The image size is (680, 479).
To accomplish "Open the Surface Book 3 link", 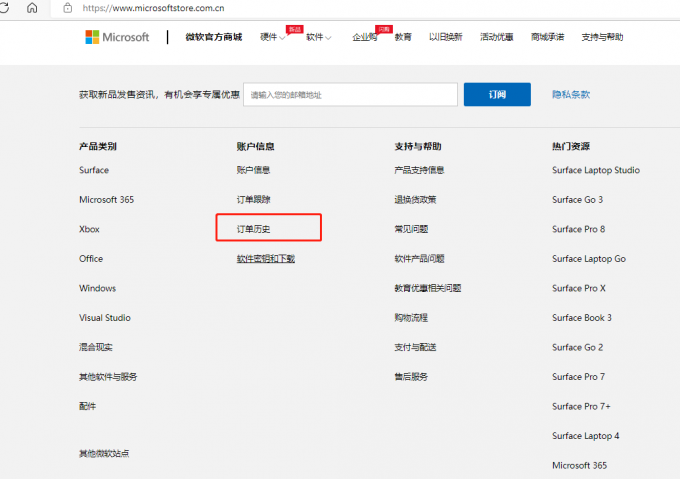I will click(x=582, y=318).
